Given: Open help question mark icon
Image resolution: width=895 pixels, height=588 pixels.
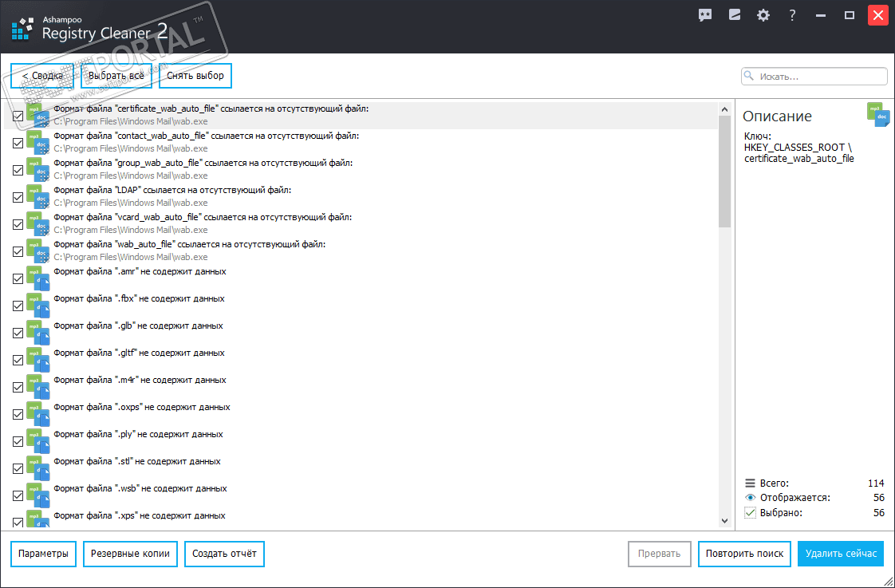Looking at the screenshot, I should (x=792, y=15).
